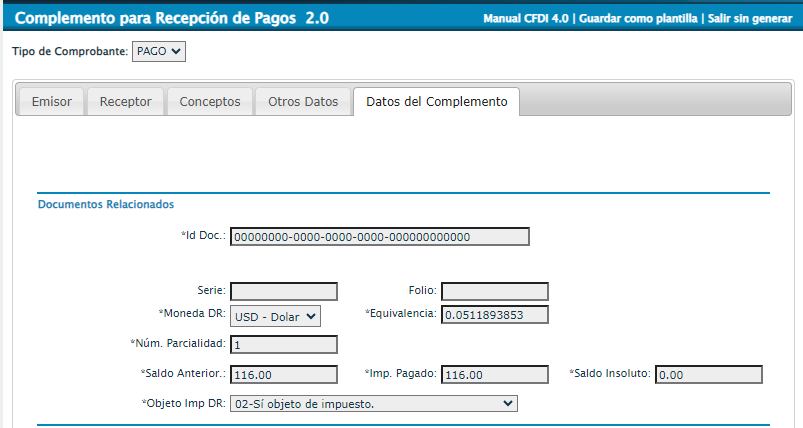Click the Núm. Parcialidad field
This screenshot has height=428, width=803.
(284, 345)
